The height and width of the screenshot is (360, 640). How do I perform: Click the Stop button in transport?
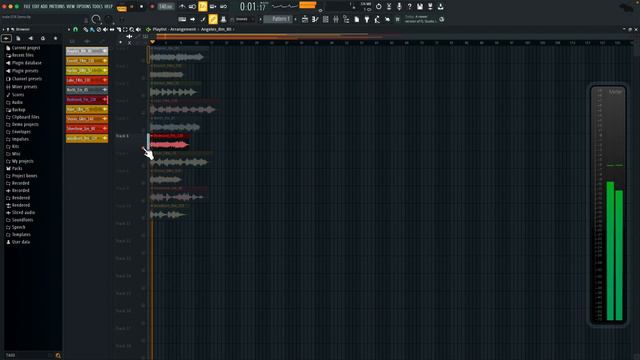pyautogui.click(x=142, y=7)
